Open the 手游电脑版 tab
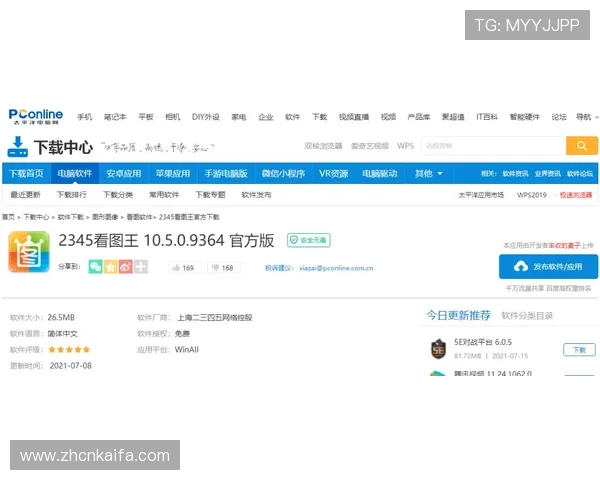 click(x=226, y=174)
